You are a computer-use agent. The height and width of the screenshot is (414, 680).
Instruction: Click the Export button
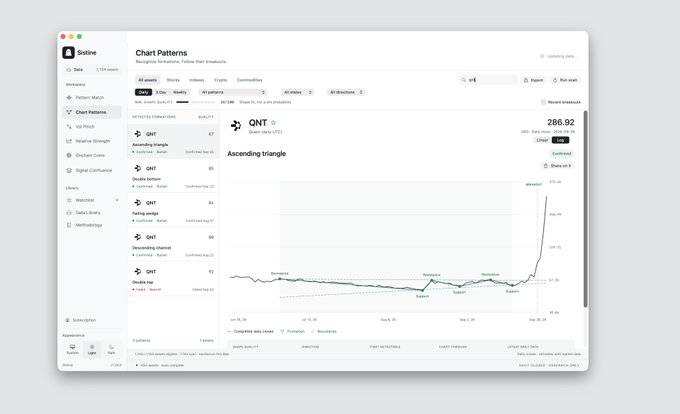point(533,80)
